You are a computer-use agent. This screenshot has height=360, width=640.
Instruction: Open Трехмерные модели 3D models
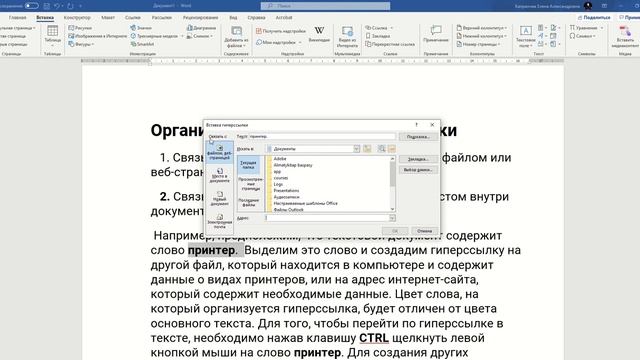[x=156, y=36]
